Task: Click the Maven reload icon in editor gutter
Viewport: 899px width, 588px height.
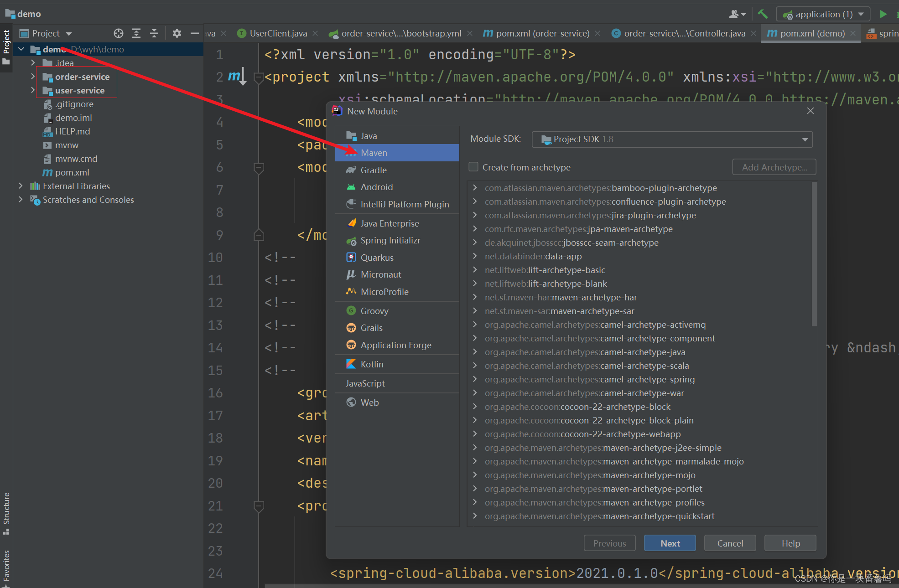Action: (237, 77)
